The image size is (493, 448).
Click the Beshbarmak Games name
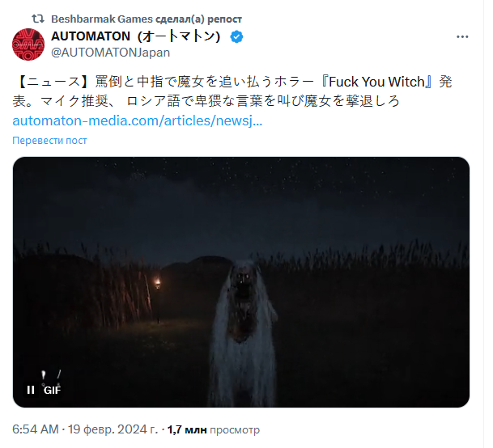click(x=102, y=19)
